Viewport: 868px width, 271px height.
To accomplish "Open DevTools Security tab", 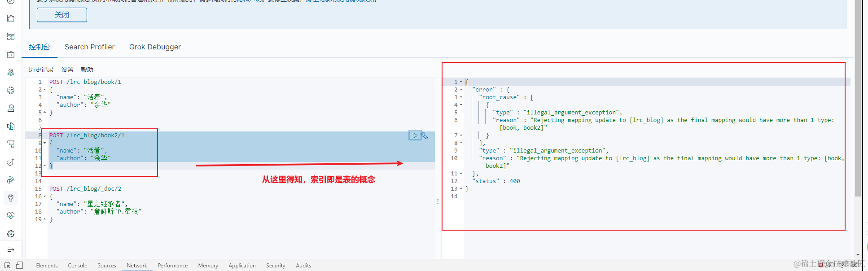I will (x=276, y=266).
